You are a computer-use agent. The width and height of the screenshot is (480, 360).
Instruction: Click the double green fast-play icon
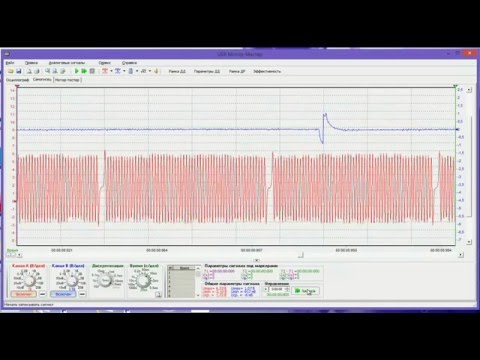[x=84, y=71]
